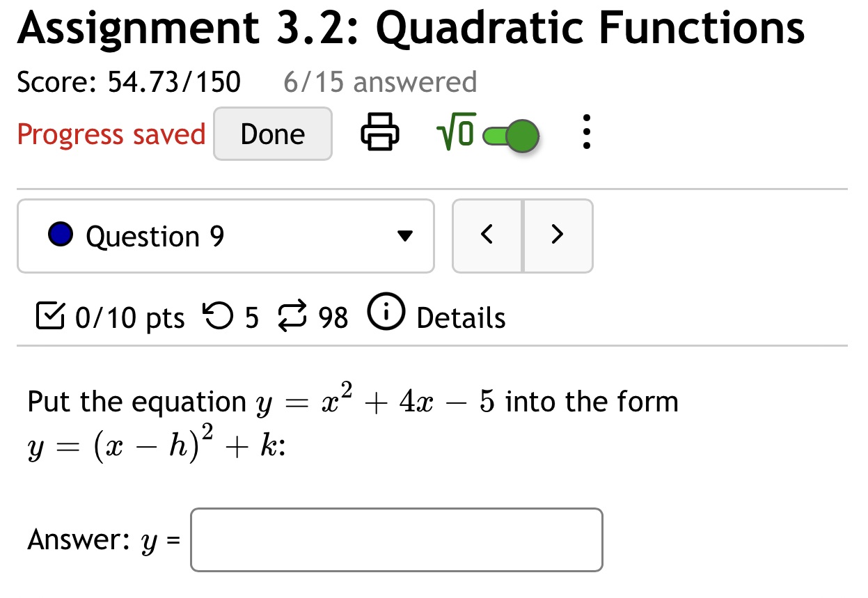Open the vertical three-dot menu icon
The image size is (868, 598).
pos(585,133)
